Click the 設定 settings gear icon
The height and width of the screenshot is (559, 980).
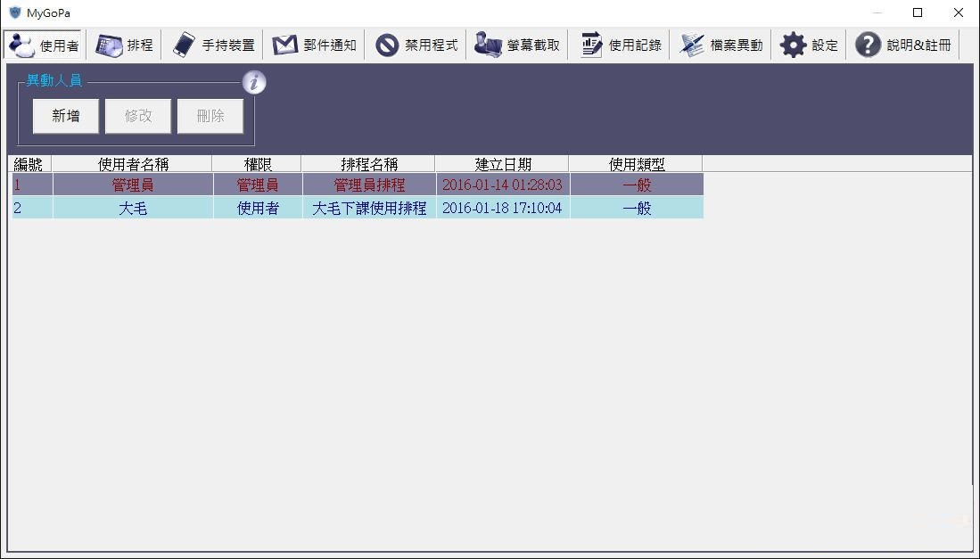tap(793, 45)
